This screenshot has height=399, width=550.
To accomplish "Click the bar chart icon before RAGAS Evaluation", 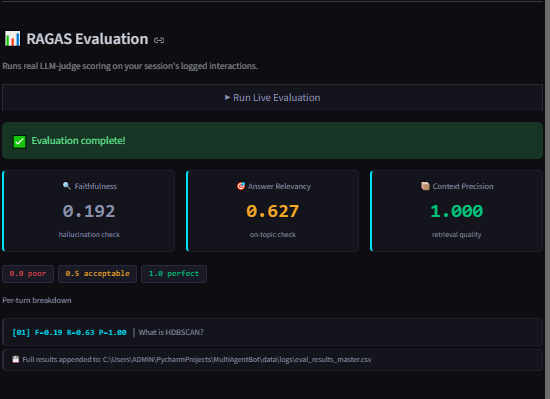I will [12, 39].
